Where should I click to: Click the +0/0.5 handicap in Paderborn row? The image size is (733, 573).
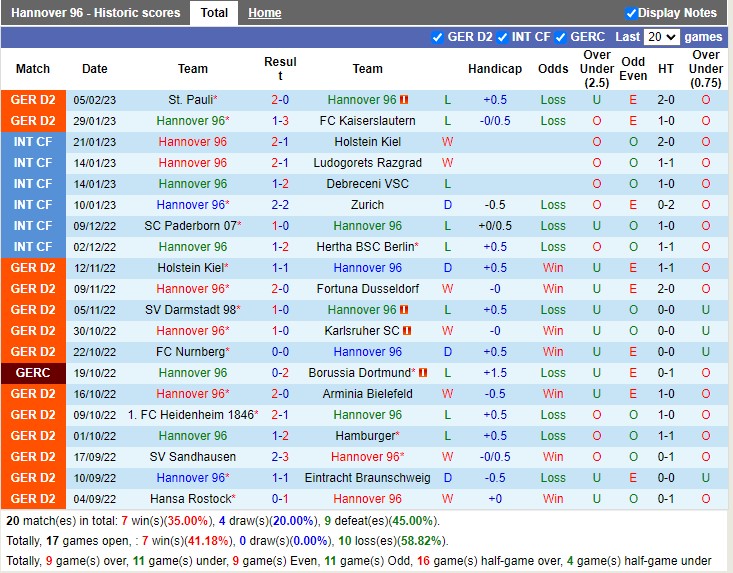[x=495, y=226]
